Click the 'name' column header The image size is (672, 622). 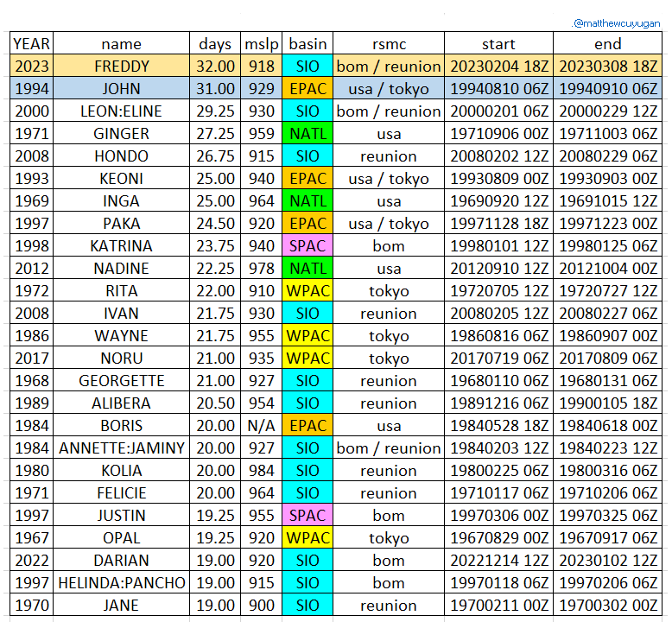coord(121,44)
